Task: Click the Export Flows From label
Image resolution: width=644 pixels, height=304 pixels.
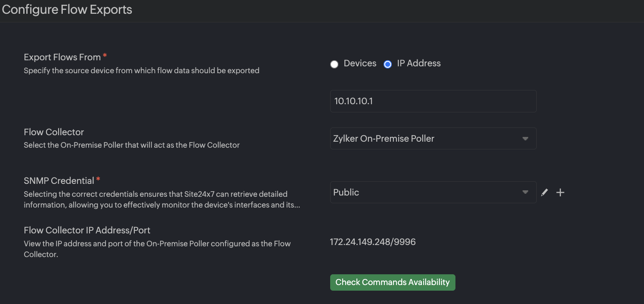Action: [x=62, y=57]
